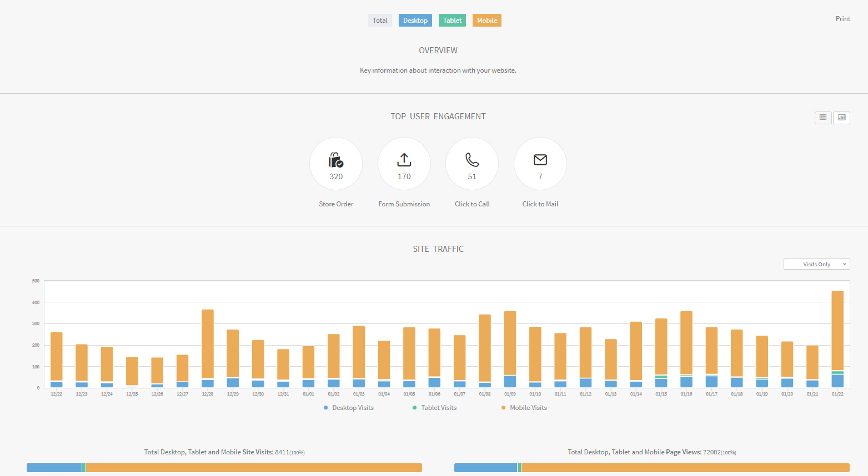Viewport: 868px width, 476px height.
Task: Click the 01/09 bar in Site Traffic chart
Action: (x=510, y=350)
